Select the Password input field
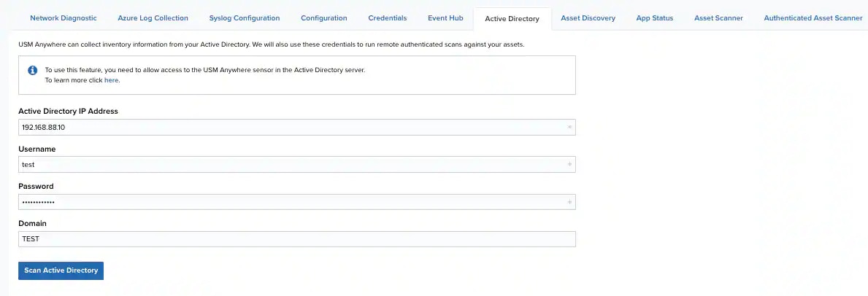Screen dimensions: 868x296 click(296, 202)
